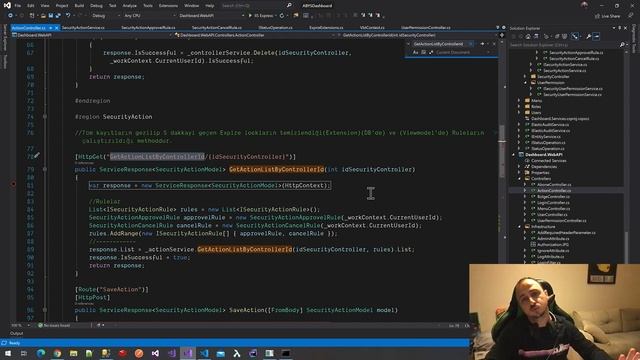Toggle Match Case in find panel
Image resolution: width=640 pixels, height=360 pixels.
tap(416, 52)
